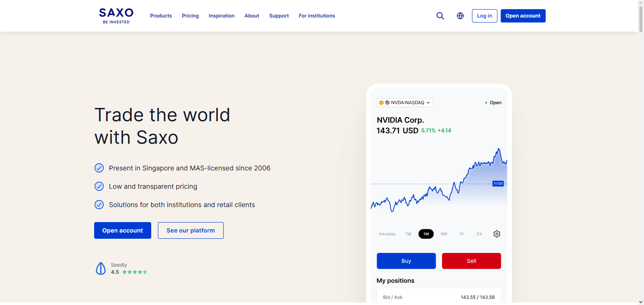Viewport: 644px width, 305px height.
Task: Click the Log in button
Action: coord(484,16)
